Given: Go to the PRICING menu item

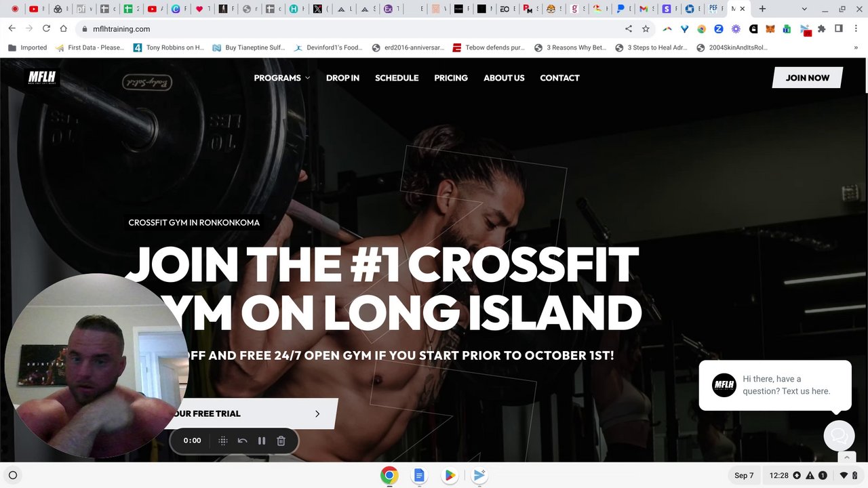Looking at the screenshot, I should point(451,78).
